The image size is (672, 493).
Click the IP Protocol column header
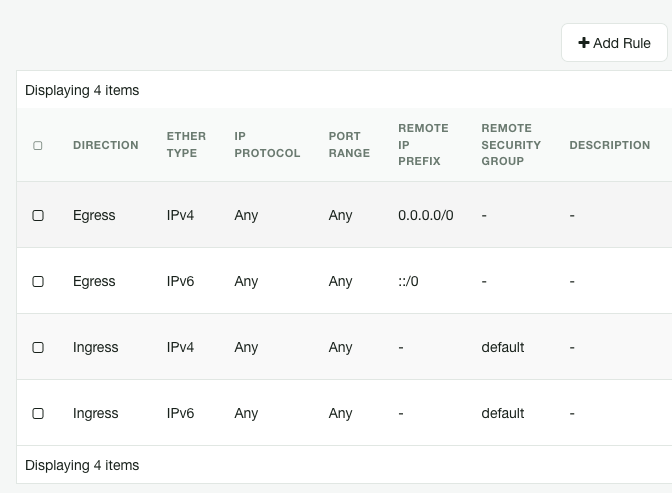coord(267,145)
